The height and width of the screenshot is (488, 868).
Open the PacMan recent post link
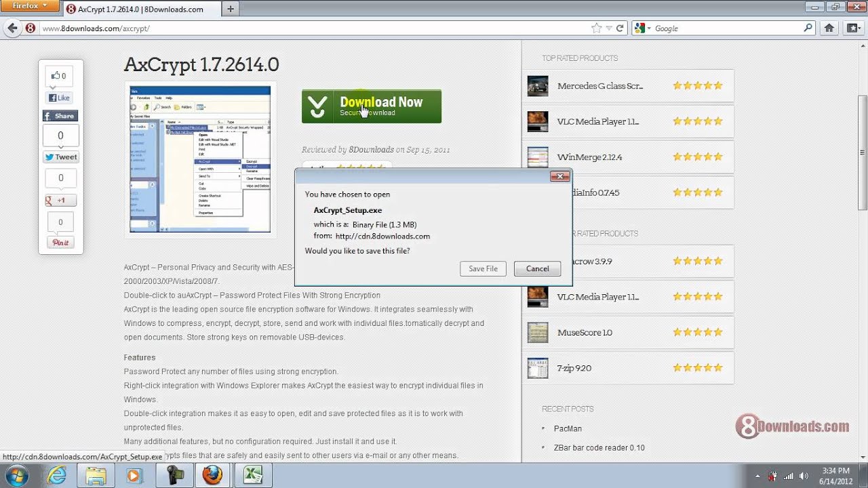pyautogui.click(x=568, y=428)
